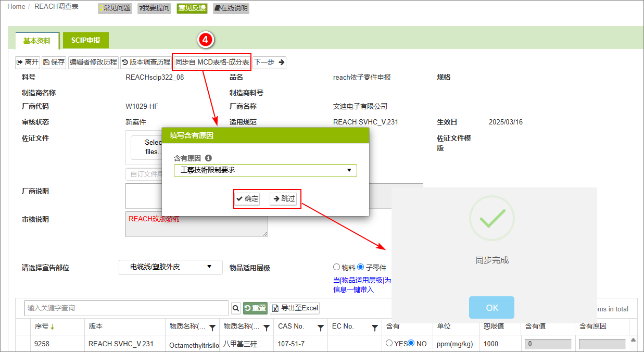Image resolution: width=644 pixels, height=352 pixels.
Task: Open filter for English 物质名称 column
Action: [x=212, y=328]
